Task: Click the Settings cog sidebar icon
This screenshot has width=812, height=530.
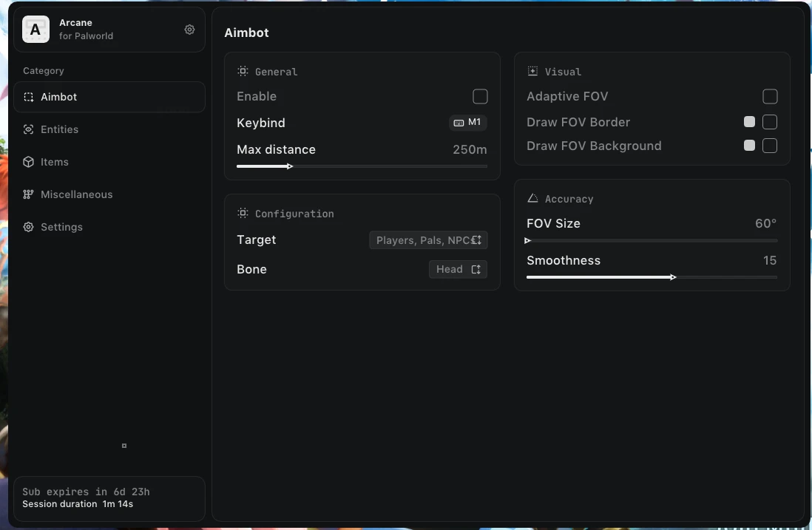Action: click(29, 227)
